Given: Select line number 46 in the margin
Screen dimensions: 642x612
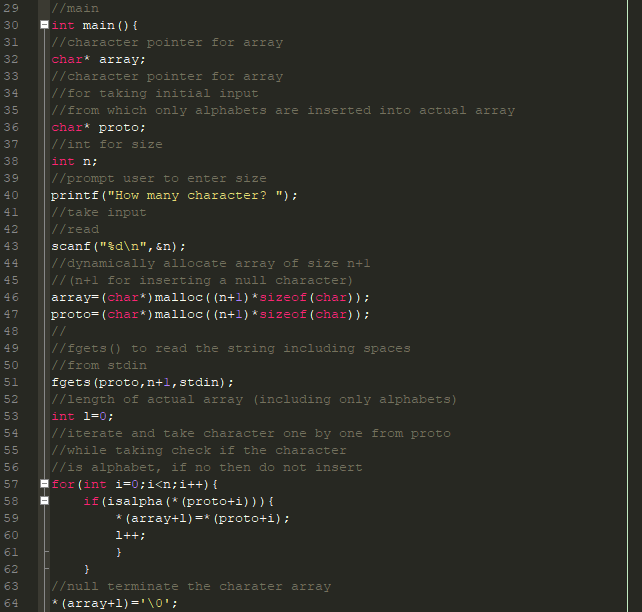Looking at the screenshot, I should (x=13, y=297).
